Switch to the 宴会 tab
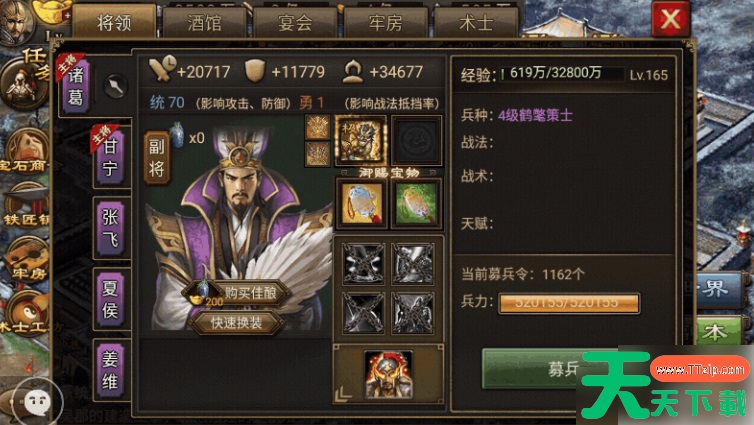Image resolution: width=754 pixels, height=425 pixels. pyautogui.click(x=295, y=22)
